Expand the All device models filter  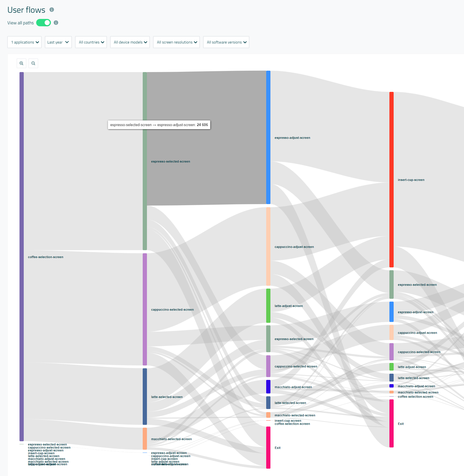[x=130, y=42]
